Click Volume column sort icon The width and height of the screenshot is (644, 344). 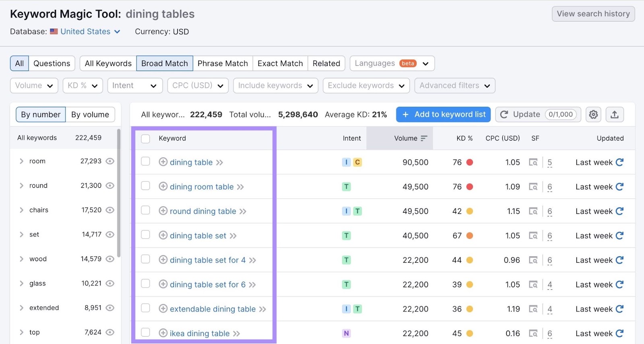(424, 138)
